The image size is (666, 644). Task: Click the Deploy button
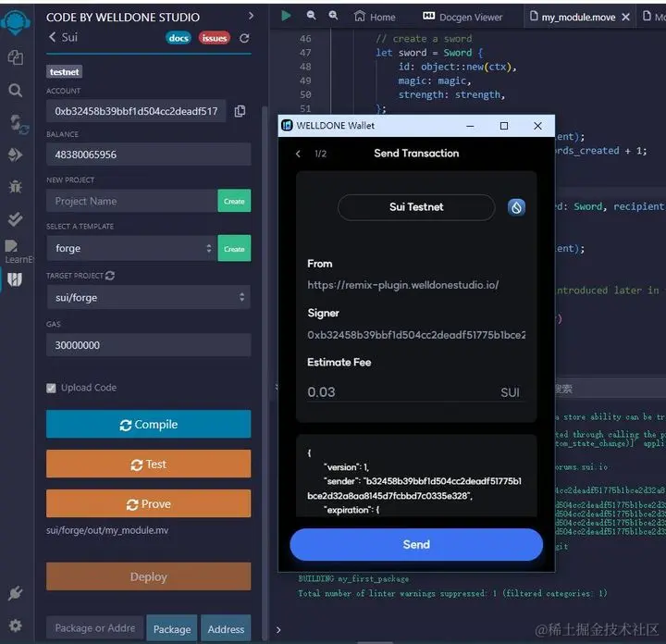(x=148, y=576)
